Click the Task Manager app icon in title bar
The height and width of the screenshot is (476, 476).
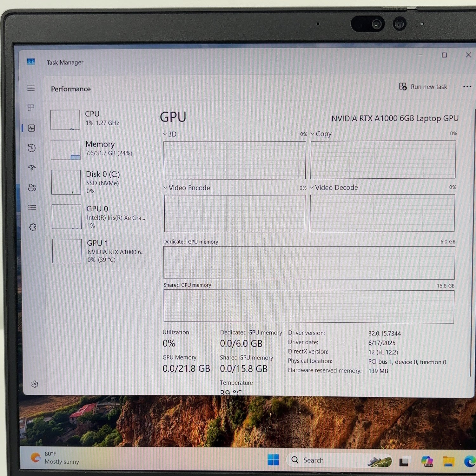[31, 62]
